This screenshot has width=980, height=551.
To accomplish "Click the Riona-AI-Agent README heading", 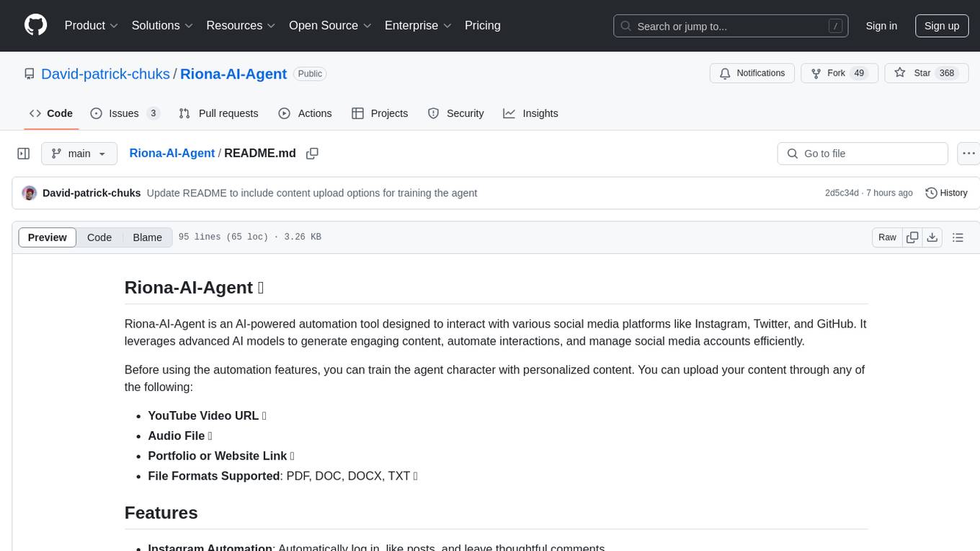I will [x=194, y=287].
